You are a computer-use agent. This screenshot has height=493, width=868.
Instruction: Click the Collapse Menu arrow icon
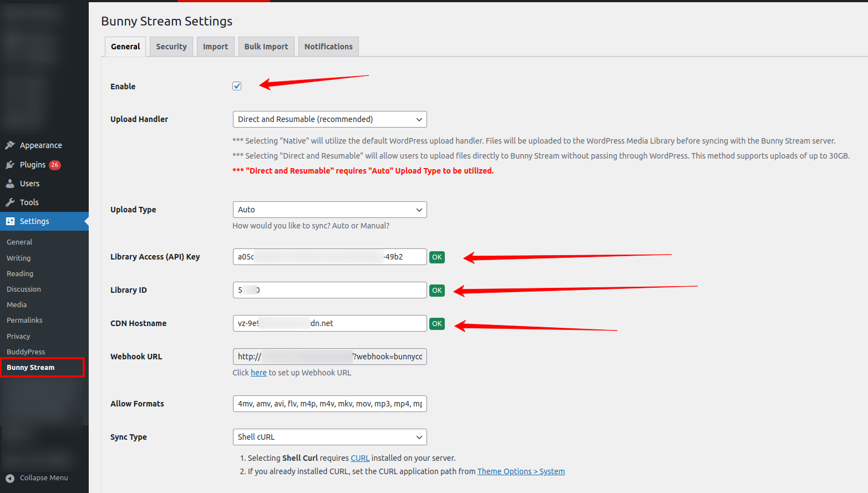click(10, 478)
